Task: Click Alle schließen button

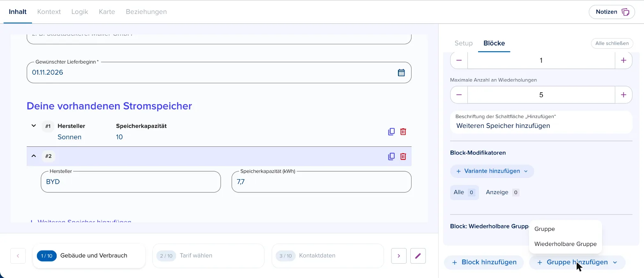Action: pyautogui.click(x=612, y=43)
